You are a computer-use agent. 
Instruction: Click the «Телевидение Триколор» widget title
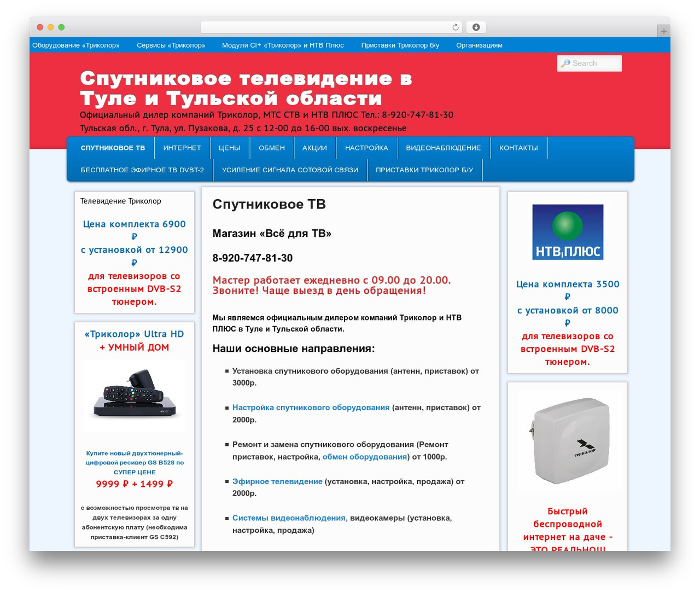[x=121, y=201]
